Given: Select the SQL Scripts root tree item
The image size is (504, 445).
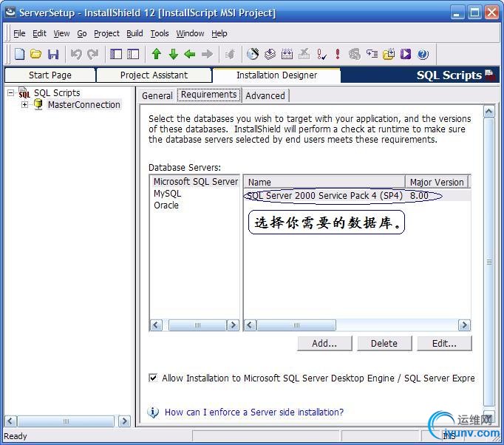Looking at the screenshot, I should pos(57,93).
